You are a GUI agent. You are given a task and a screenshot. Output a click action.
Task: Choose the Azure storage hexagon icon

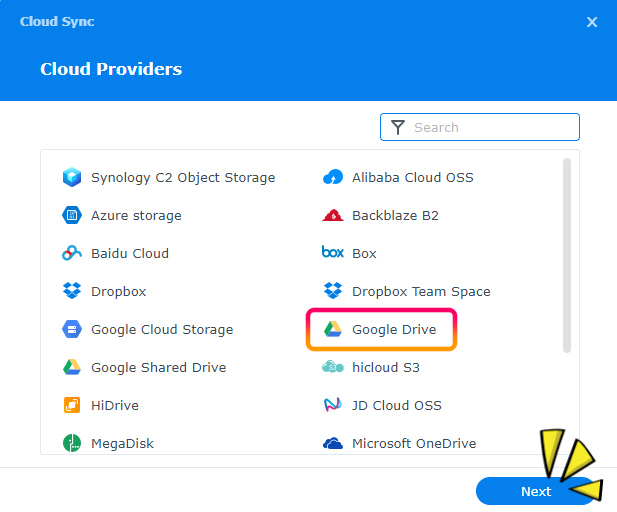tap(72, 215)
